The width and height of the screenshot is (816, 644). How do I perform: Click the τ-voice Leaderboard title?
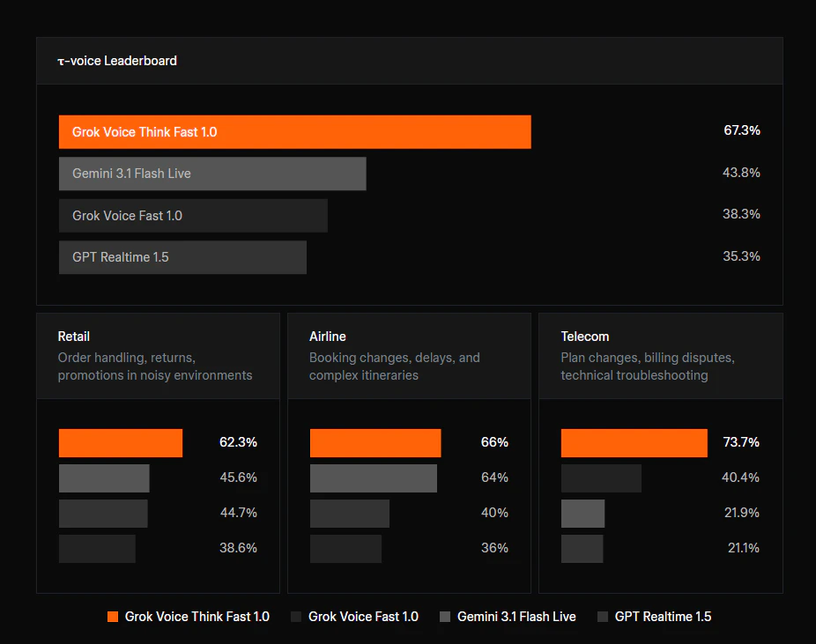pos(117,60)
